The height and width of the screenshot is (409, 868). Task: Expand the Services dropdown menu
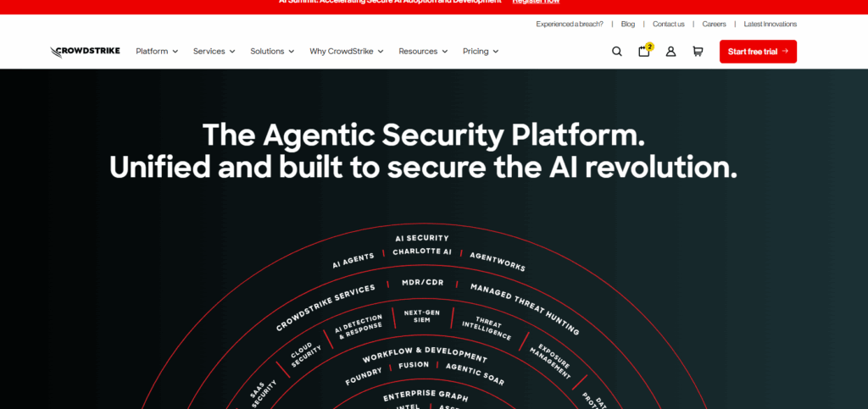point(214,52)
